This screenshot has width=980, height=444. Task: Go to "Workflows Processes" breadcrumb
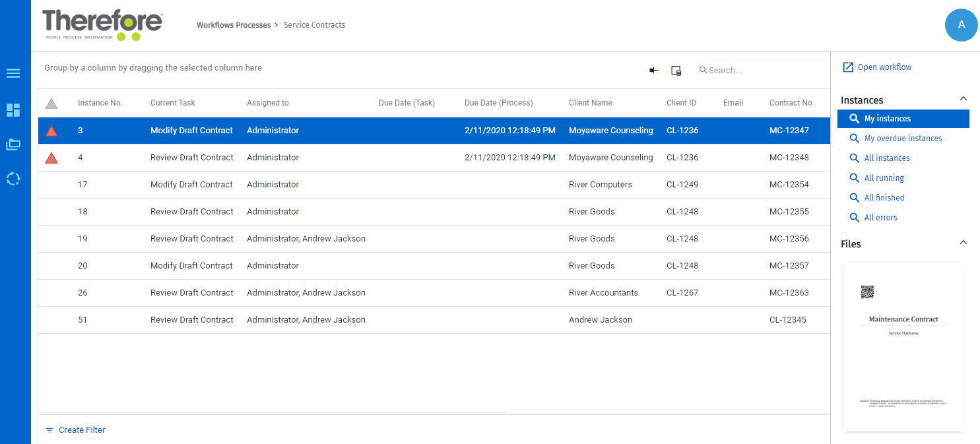coord(234,25)
